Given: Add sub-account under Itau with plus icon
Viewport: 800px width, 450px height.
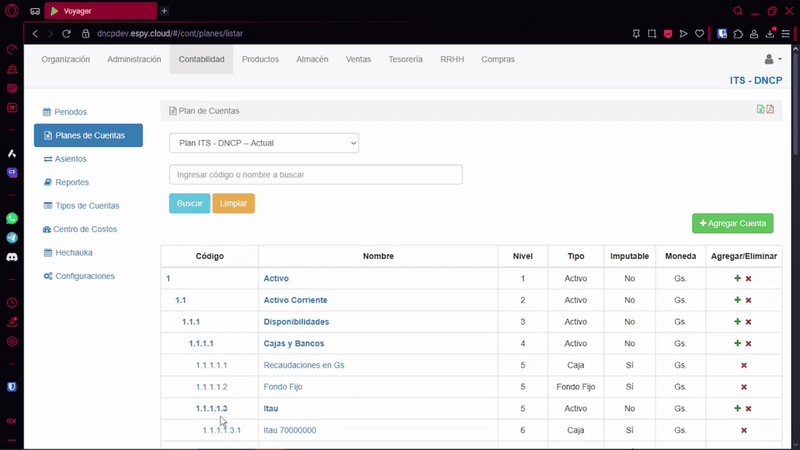Looking at the screenshot, I should pos(738,409).
